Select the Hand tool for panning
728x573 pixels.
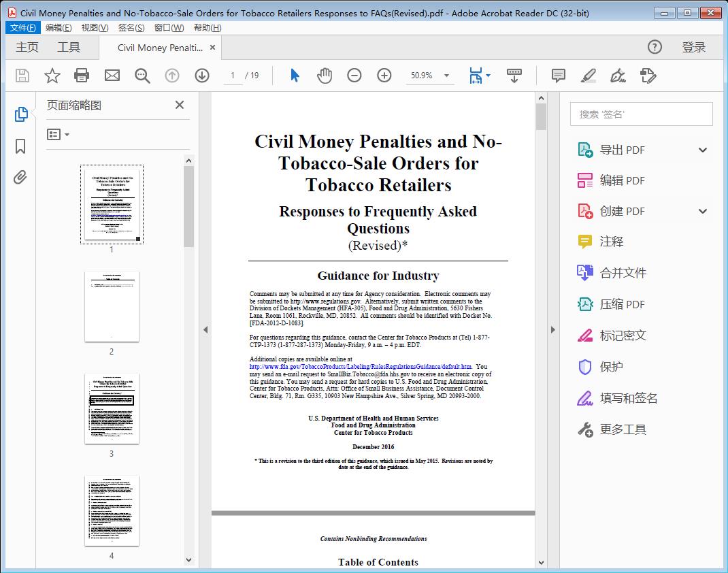click(x=325, y=76)
